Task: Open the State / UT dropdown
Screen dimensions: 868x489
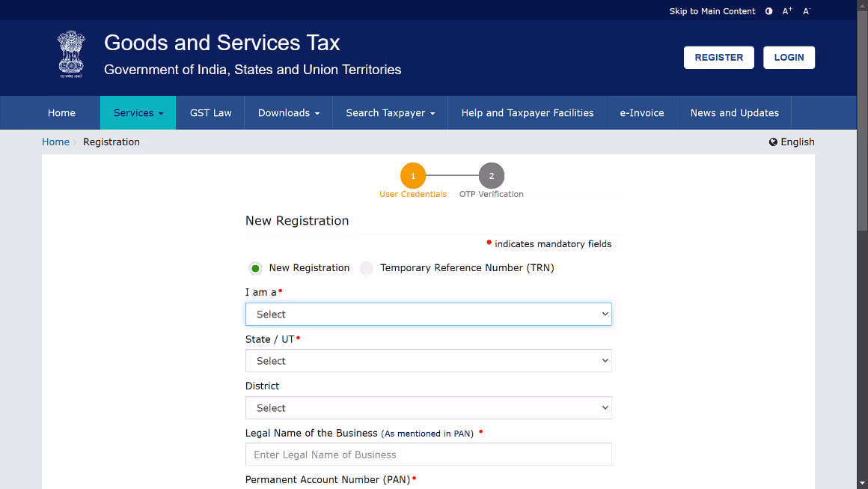Action: tap(429, 361)
